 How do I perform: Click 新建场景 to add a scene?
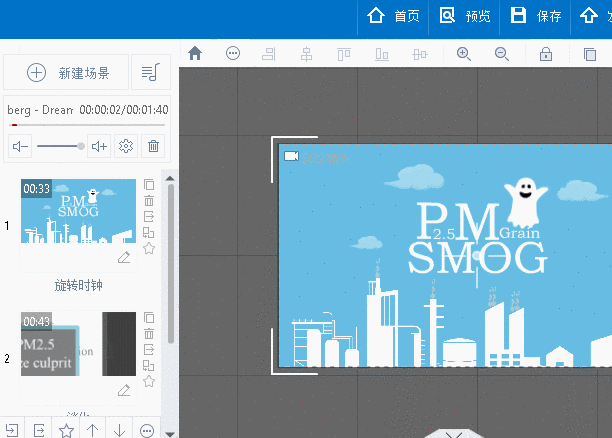pyautogui.click(x=66, y=72)
